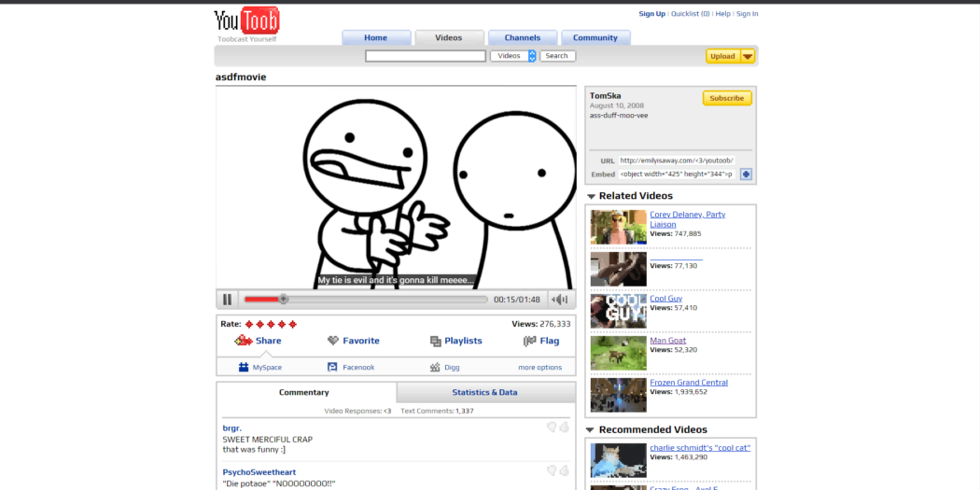Mute the video with the speaker icon
This screenshot has height=490, width=980.
click(x=560, y=300)
